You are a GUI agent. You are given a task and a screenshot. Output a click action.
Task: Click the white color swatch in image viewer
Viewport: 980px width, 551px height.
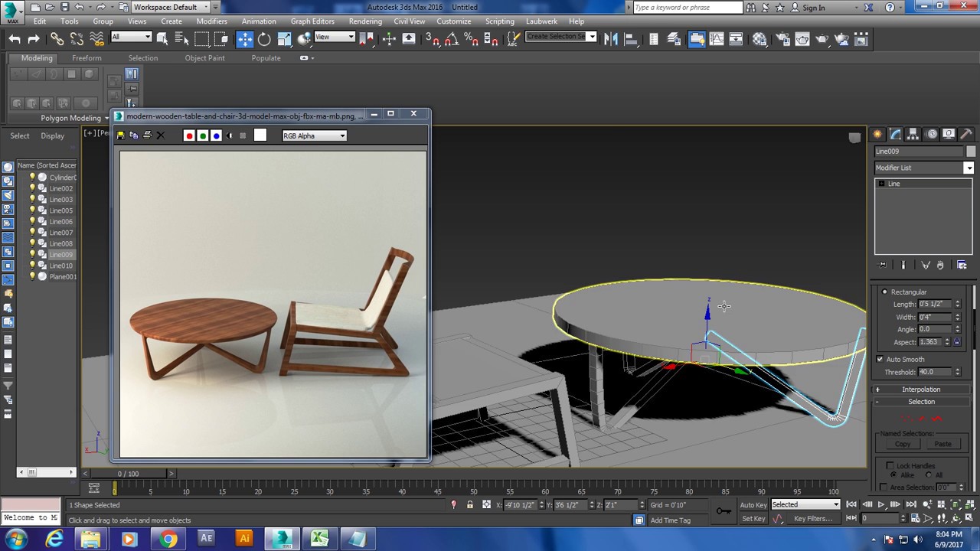point(260,135)
